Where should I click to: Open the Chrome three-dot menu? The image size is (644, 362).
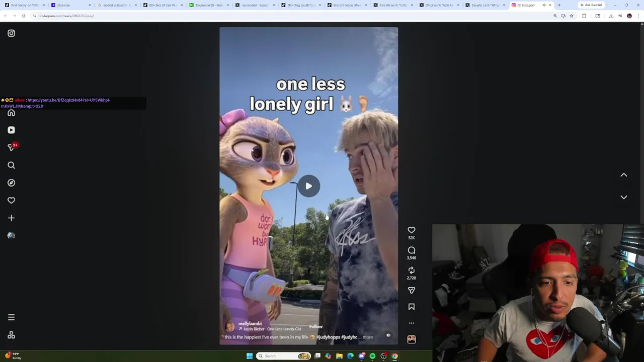click(637, 16)
